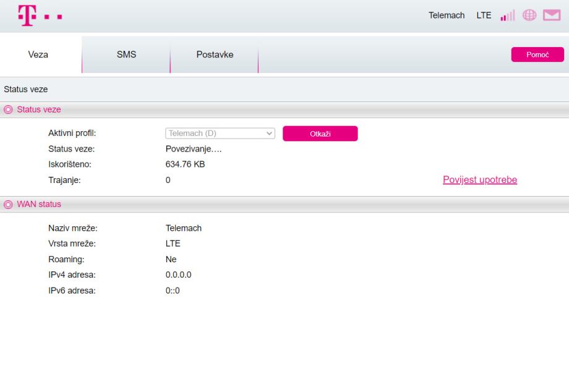Click the Otkaži button

tap(320, 134)
